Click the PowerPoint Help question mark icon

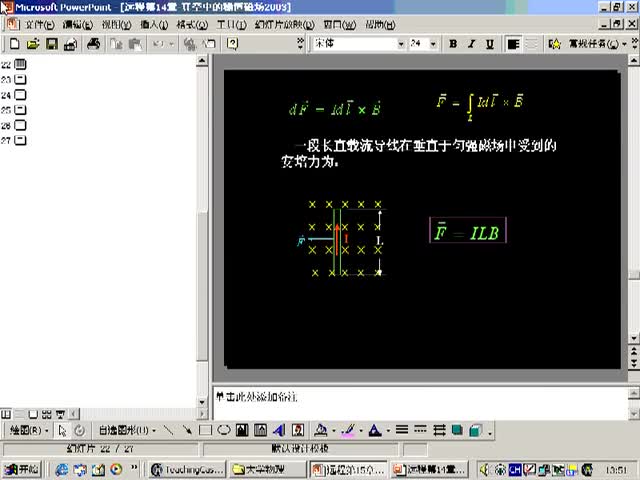coord(232,44)
